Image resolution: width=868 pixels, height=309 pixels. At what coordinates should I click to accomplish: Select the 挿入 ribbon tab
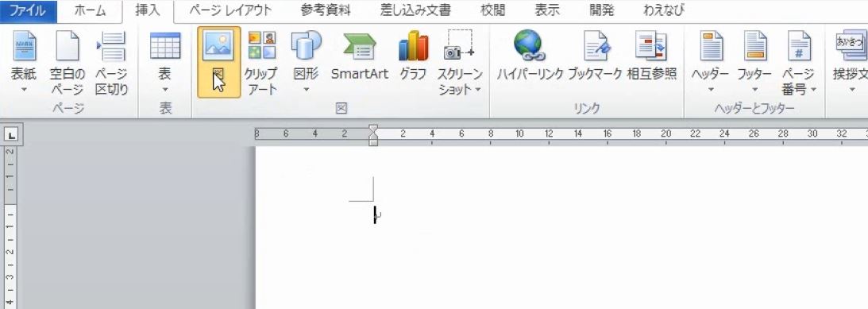tap(147, 10)
